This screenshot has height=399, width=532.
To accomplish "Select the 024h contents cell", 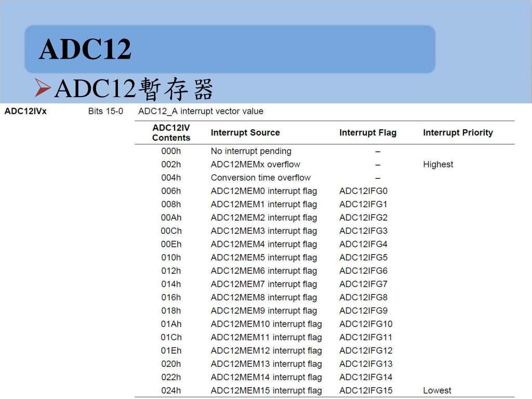I will 171,391.
